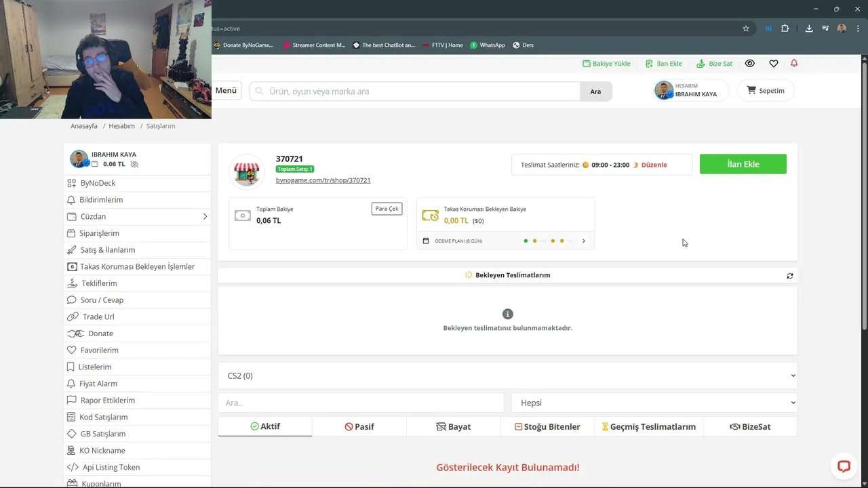Open Api Listing Token in sidebar
This screenshot has width=868, height=488.
[137, 467]
